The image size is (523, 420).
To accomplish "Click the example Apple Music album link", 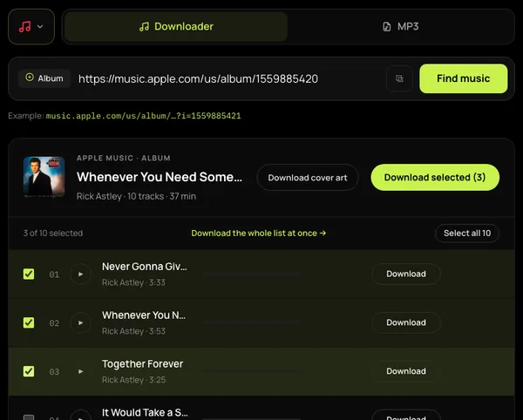I will click(x=143, y=116).
